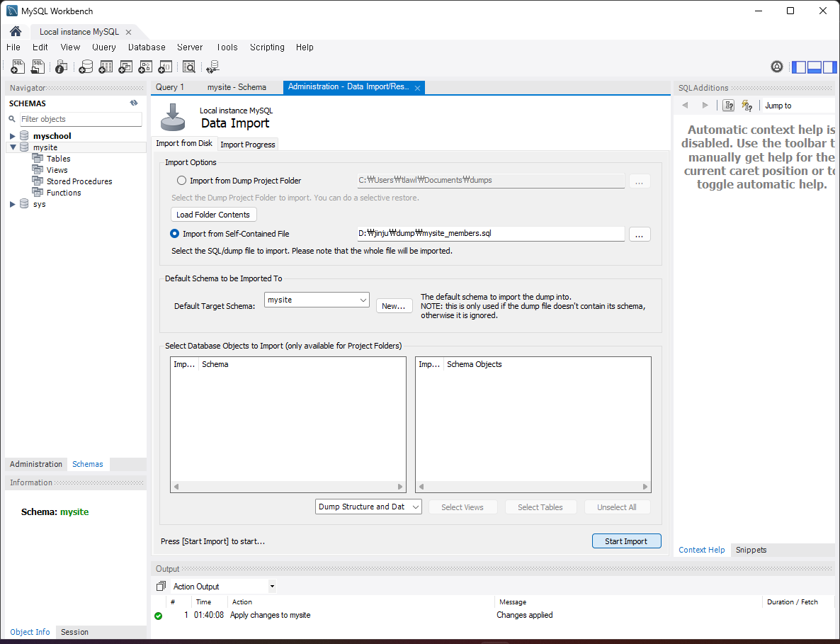Select the Apply changes to mysite row

click(x=493, y=615)
